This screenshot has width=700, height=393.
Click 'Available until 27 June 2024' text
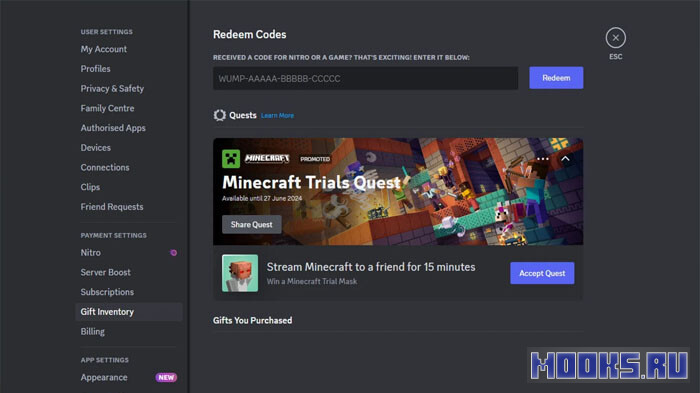262,198
